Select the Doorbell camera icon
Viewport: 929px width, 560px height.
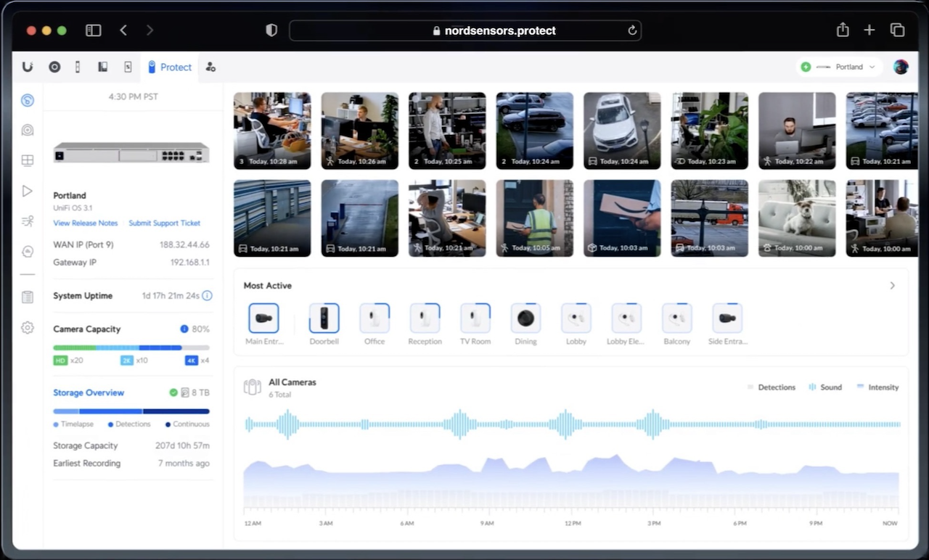click(x=324, y=318)
